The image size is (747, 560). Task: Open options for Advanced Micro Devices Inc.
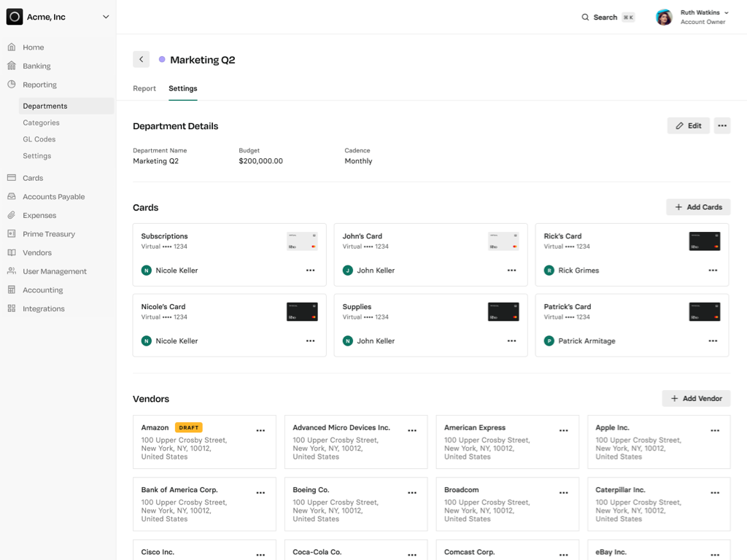(412, 430)
